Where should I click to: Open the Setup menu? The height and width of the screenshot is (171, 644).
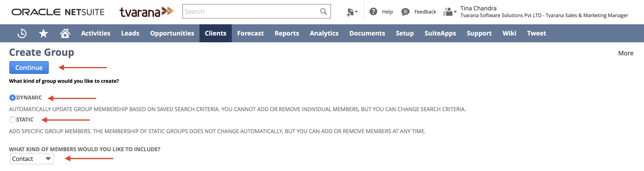click(405, 33)
